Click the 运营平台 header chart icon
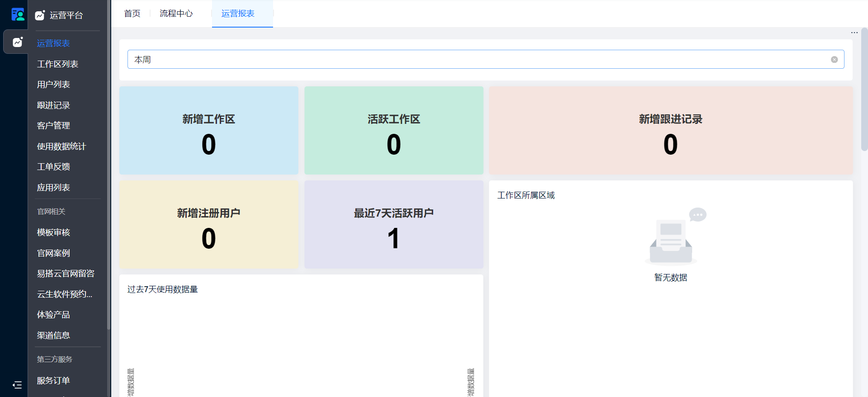The width and height of the screenshot is (868, 397). pyautogui.click(x=40, y=15)
